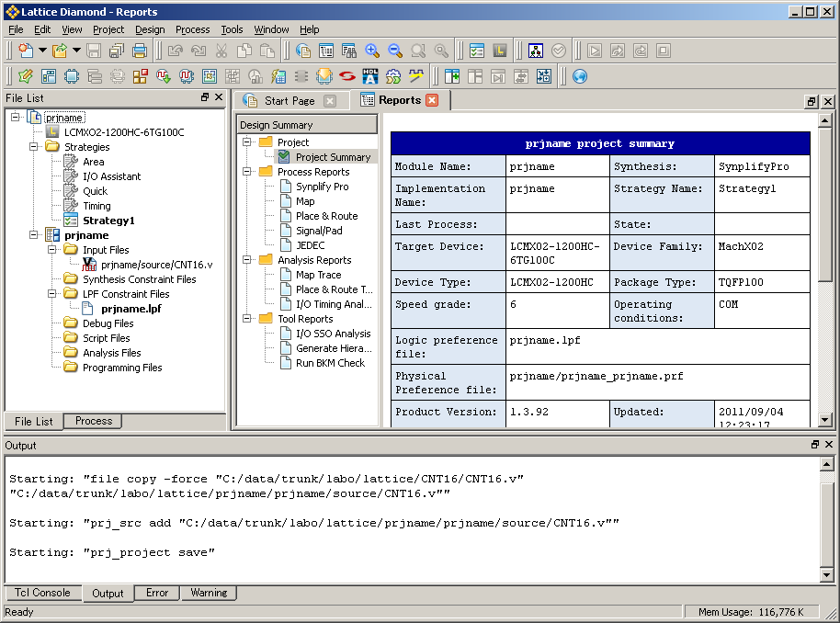Open the Process menu
The image size is (840, 623).
(x=193, y=29)
